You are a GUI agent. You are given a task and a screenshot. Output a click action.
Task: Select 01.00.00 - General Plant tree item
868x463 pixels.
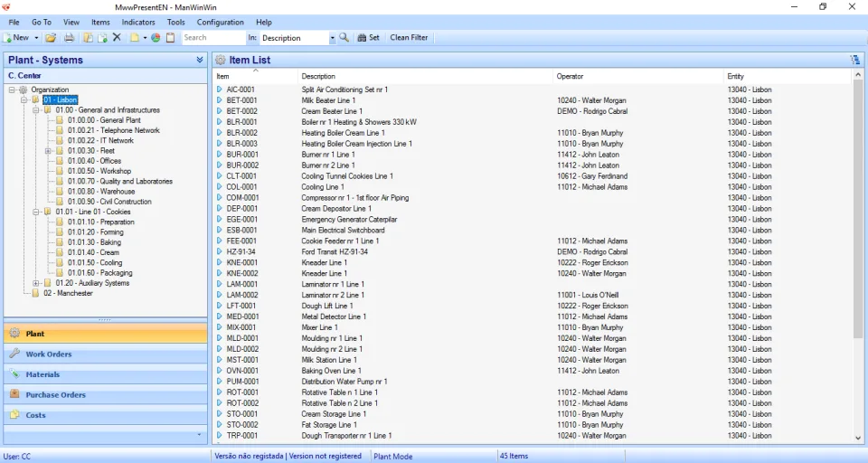pos(104,120)
